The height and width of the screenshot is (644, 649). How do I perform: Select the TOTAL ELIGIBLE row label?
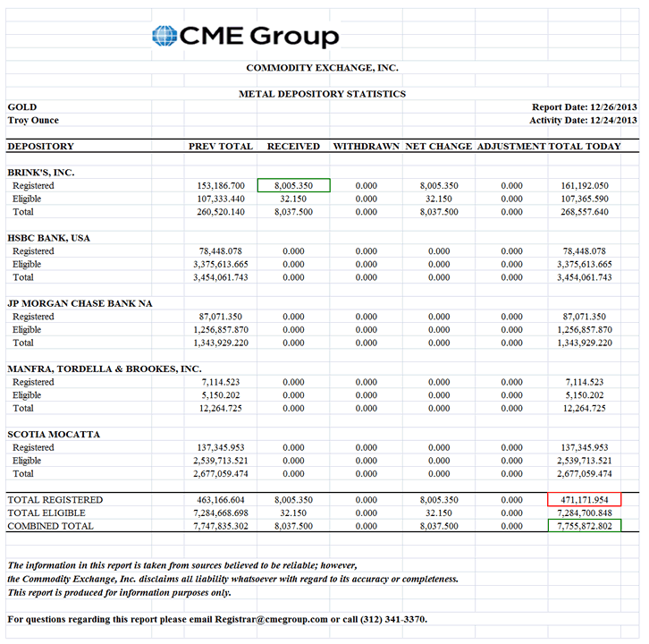[x=46, y=513]
